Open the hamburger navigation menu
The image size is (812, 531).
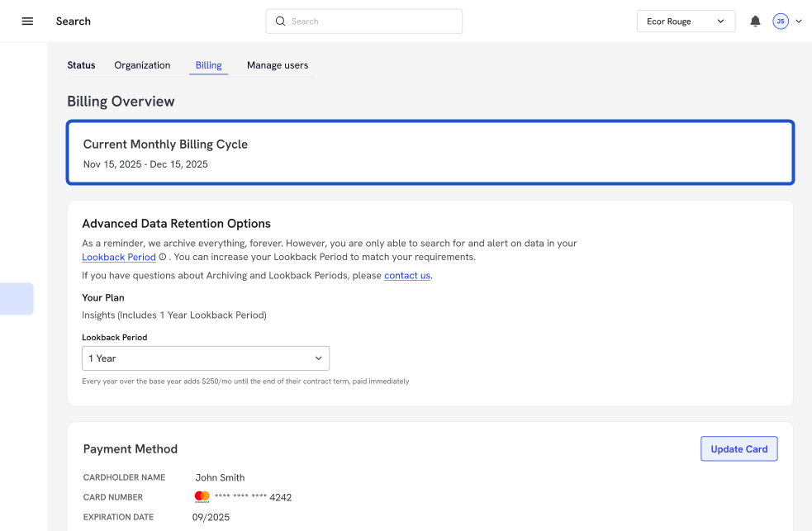click(x=27, y=21)
